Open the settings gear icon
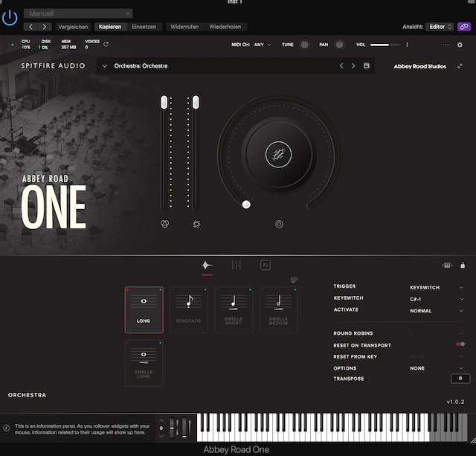The image size is (476, 456). pyautogui.click(x=460, y=45)
